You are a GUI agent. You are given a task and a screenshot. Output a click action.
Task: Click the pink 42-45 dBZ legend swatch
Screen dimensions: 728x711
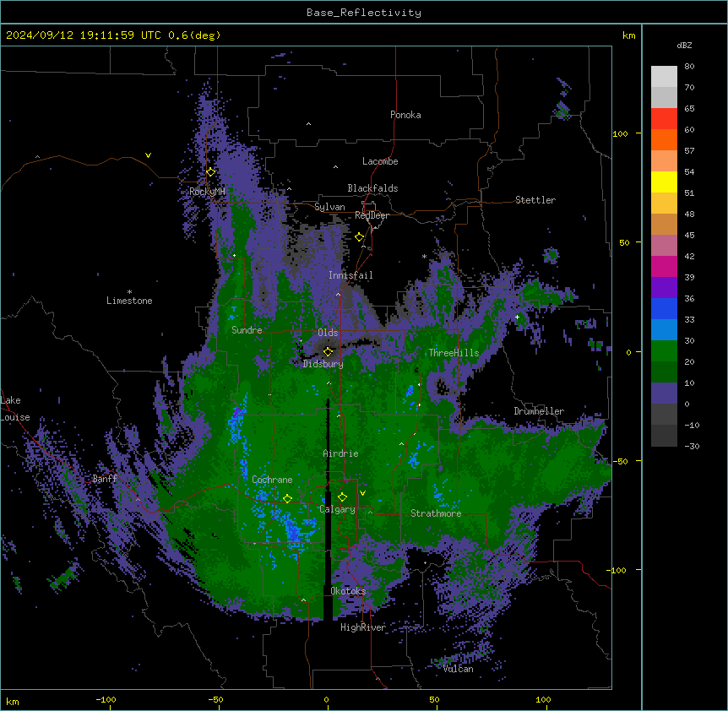pyautogui.click(x=664, y=246)
